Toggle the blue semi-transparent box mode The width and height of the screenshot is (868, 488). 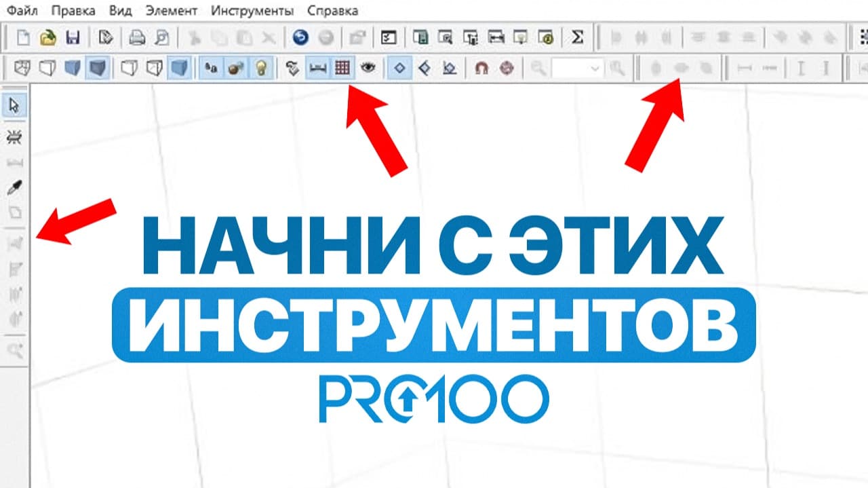point(179,68)
